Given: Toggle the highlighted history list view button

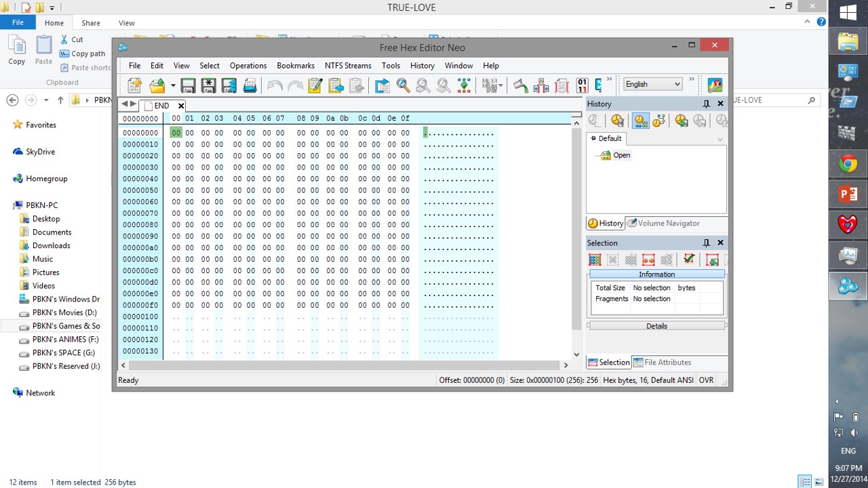Looking at the screenshot, I should (640, 121).
